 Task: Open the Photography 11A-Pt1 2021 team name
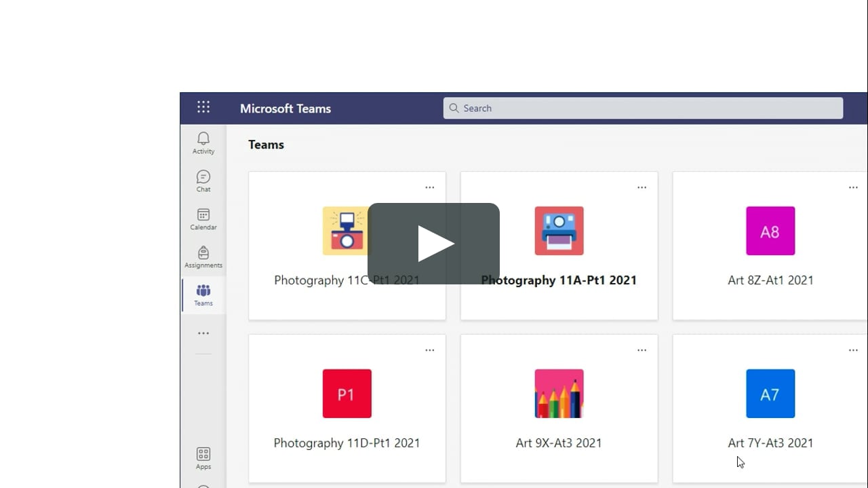click(559, 280)
